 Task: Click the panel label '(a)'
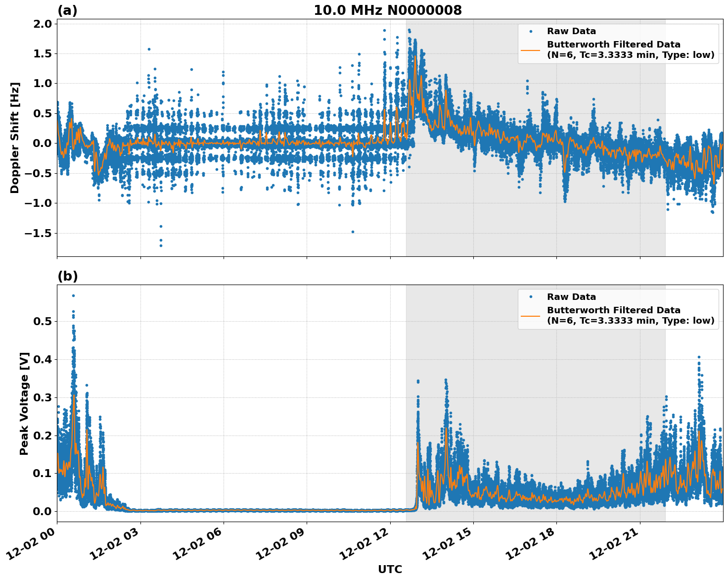[68, 10]
